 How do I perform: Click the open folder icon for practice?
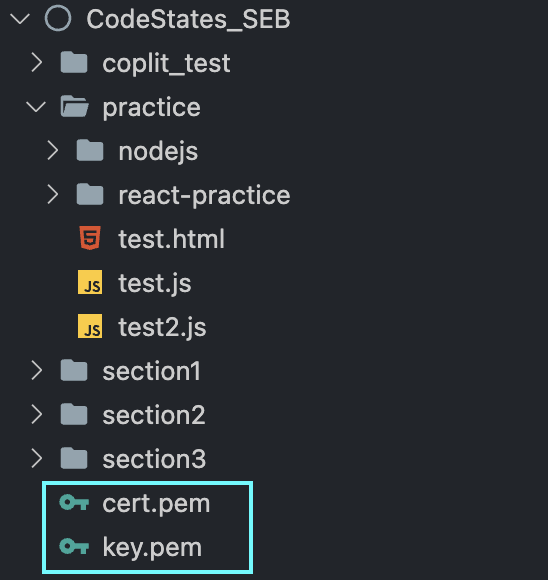click(x=74, y=106)
